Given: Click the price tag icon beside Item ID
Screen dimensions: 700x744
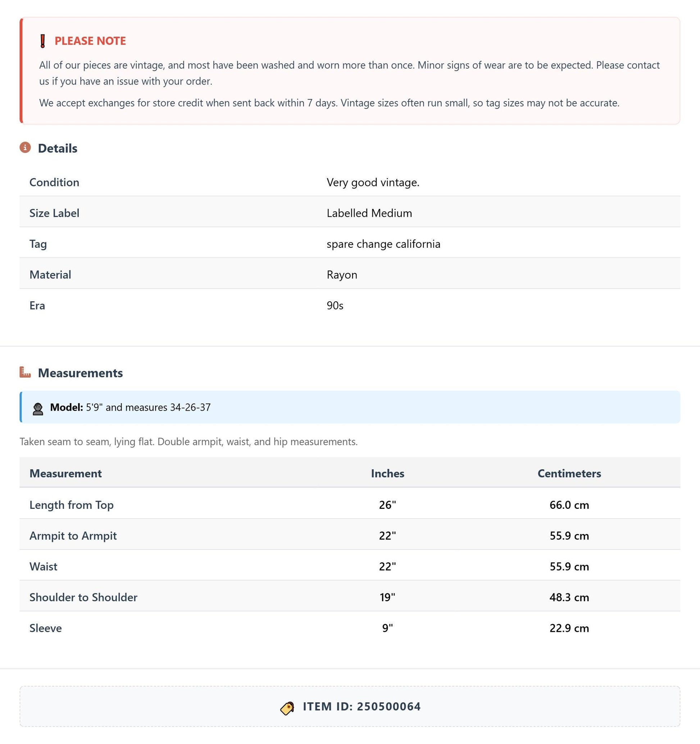Looking at the screenshot, I should click(x=287, y=708).
